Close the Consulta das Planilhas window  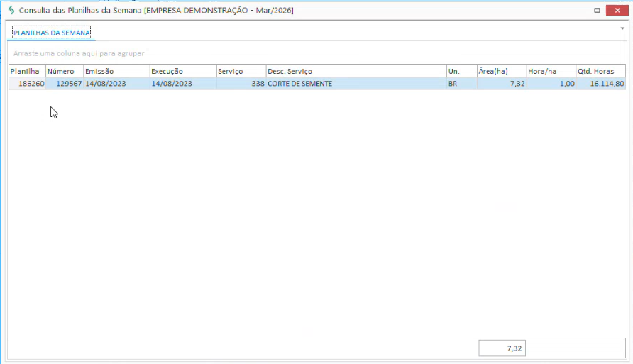(x=617, y=11)
